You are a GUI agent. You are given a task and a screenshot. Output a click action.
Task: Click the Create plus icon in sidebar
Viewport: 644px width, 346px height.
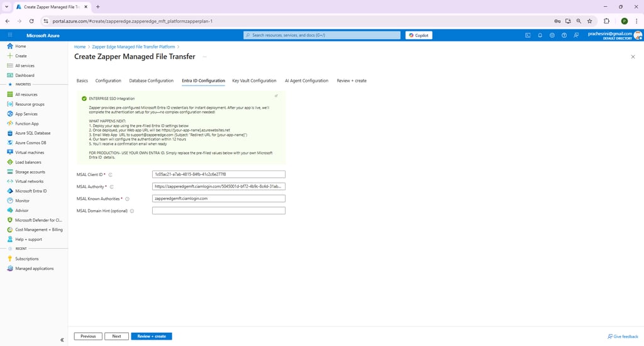10,56
